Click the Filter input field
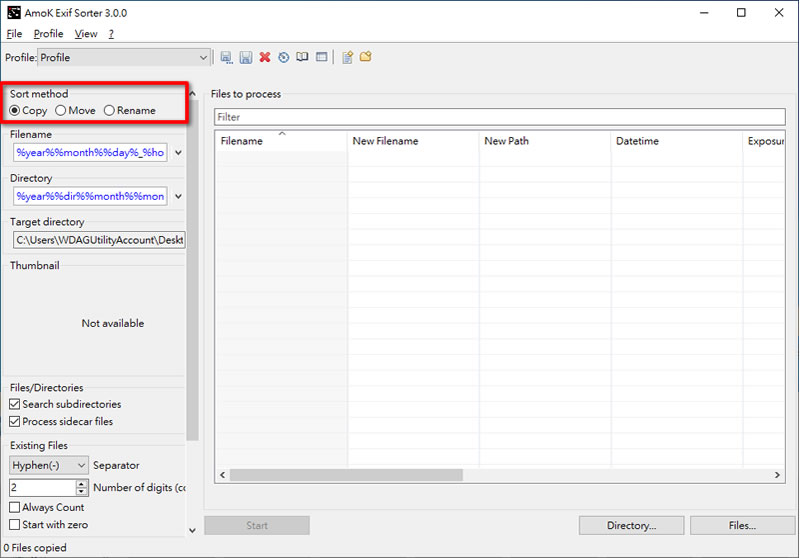This screenshot has height=558, width=800. 499,117
